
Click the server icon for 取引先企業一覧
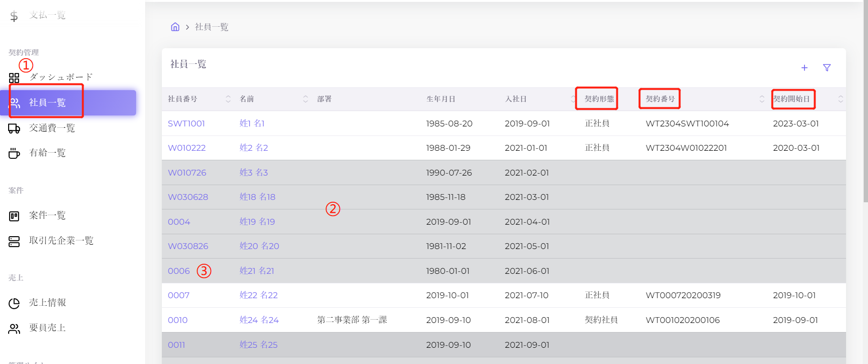point(14,241)
